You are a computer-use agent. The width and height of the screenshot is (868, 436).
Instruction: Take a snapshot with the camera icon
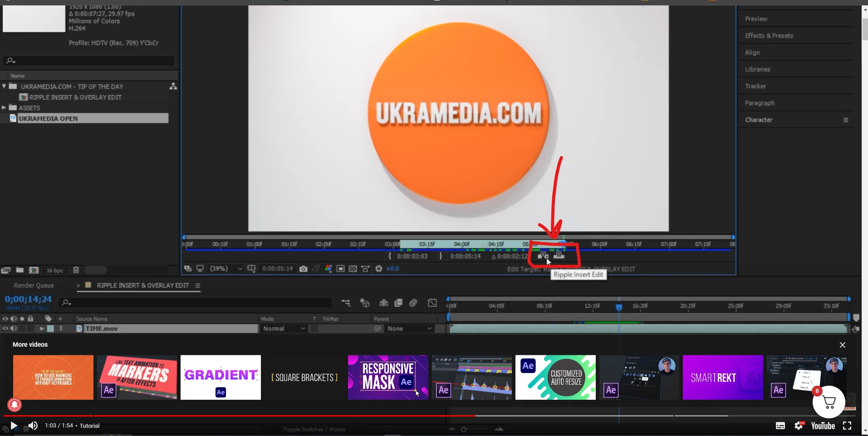(x=304, y=269)
